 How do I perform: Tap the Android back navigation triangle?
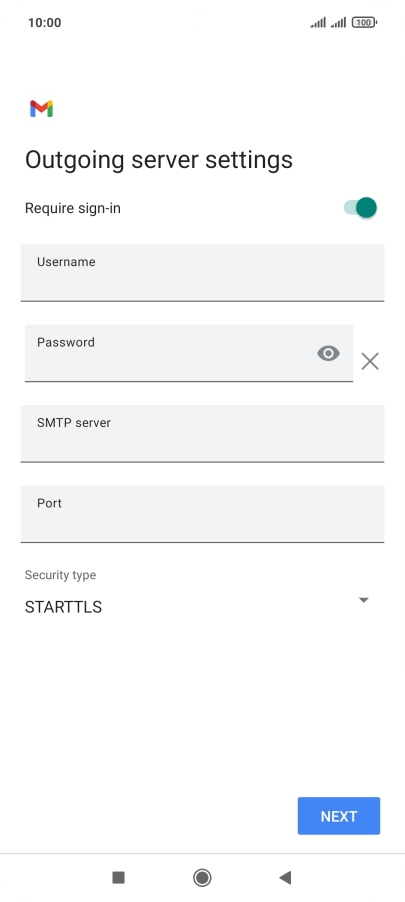tap(285, 877)
